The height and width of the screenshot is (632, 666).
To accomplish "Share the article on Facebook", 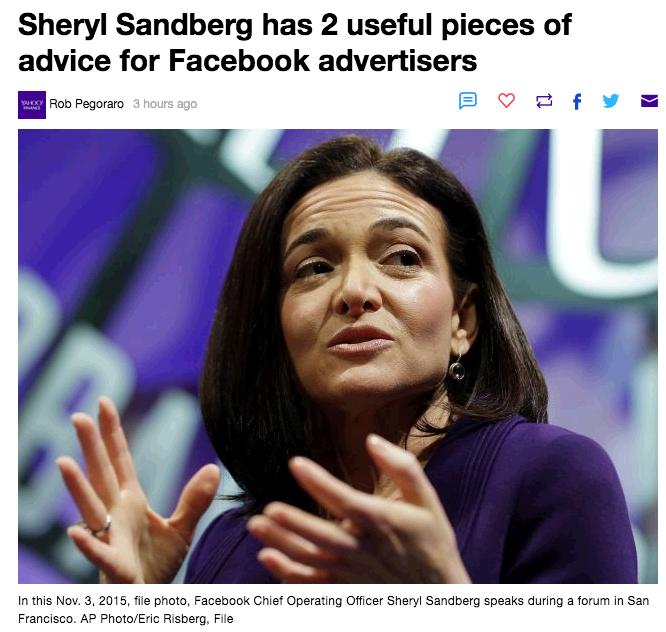I will (577, 102).
